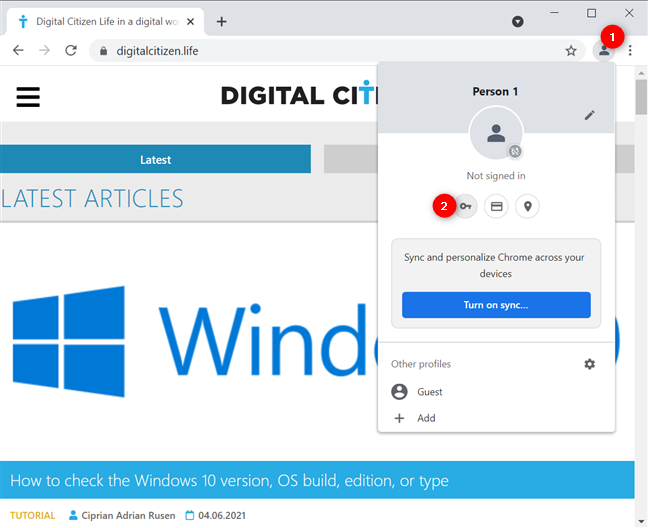Click the Digital Citizen site logo
The width and height of the screenshot is (648, 528).
point(299,94)
